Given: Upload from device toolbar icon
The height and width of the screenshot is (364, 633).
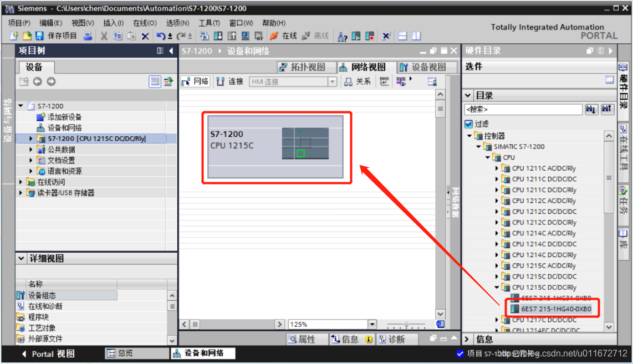Looking at the screenshot, I should coord(232,36).
